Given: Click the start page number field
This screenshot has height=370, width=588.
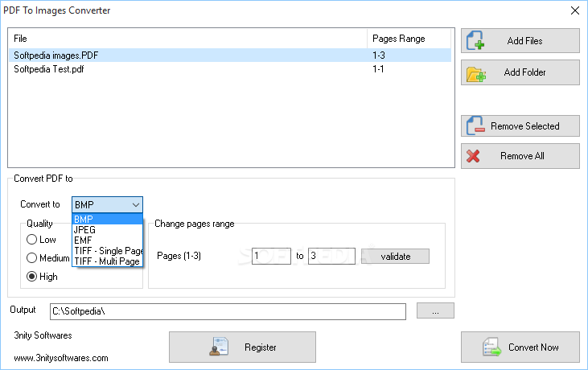Looking at the screenshot, I should pyautogui.click(x=271, y=256).
